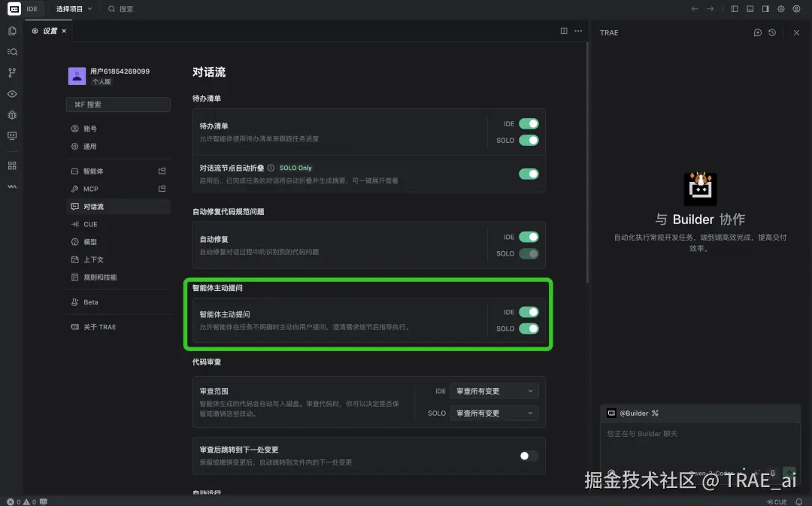Screen dimensions: 812x506
Task: Click the notification bell in status bar
Action: tap(798, 501)
